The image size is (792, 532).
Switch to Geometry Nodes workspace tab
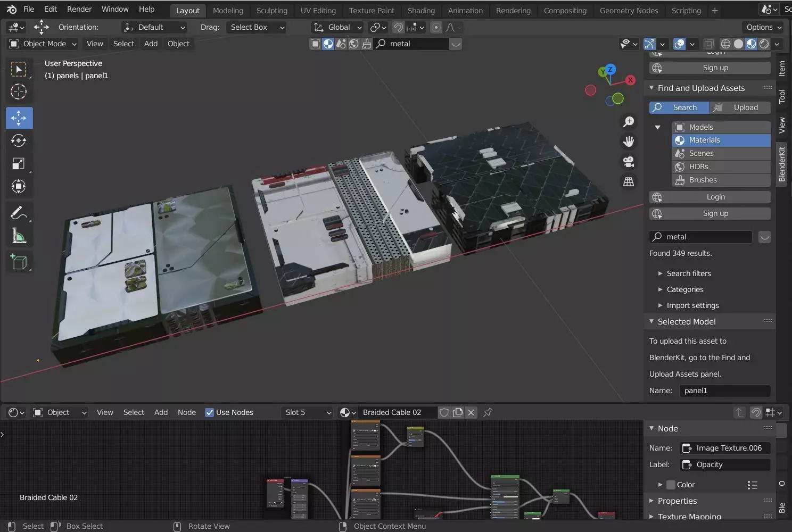click(x=629, y=11)
